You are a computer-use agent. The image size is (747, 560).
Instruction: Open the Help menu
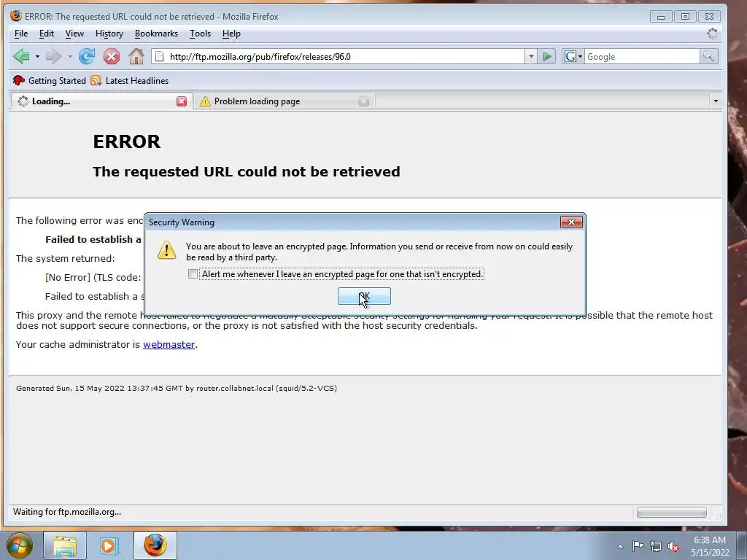231,34
